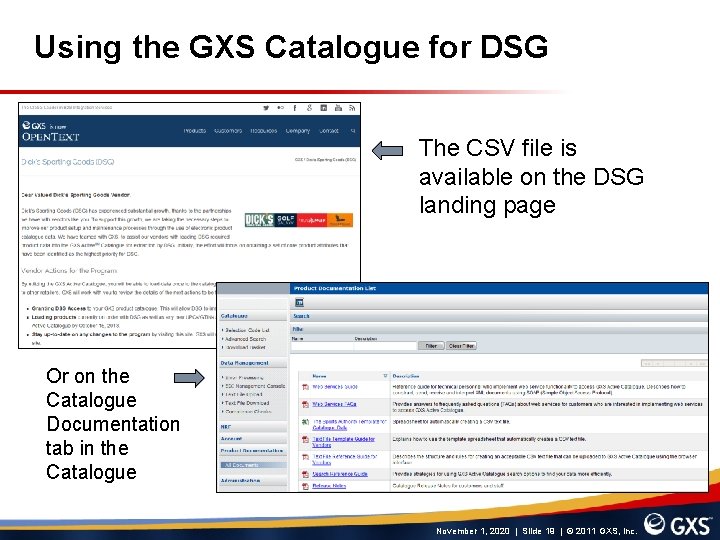Open the Customers menu
720x540 pixels.
coord(228,131)
